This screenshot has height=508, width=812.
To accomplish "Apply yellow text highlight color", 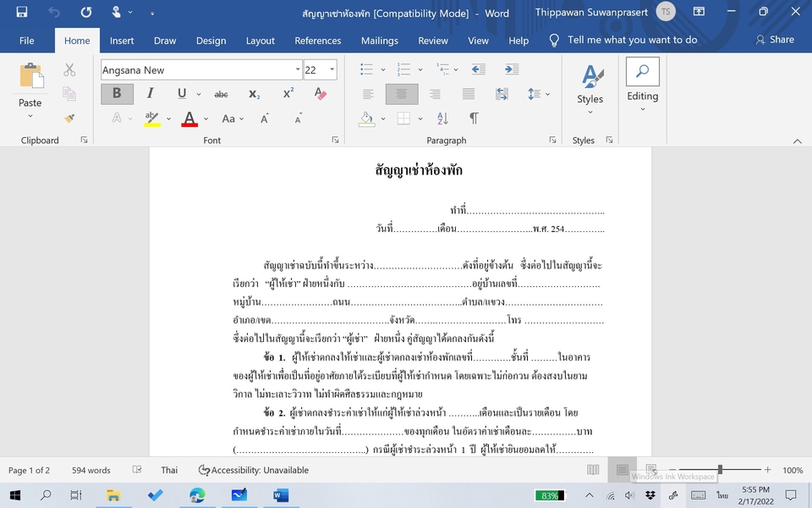I will 151,119.
